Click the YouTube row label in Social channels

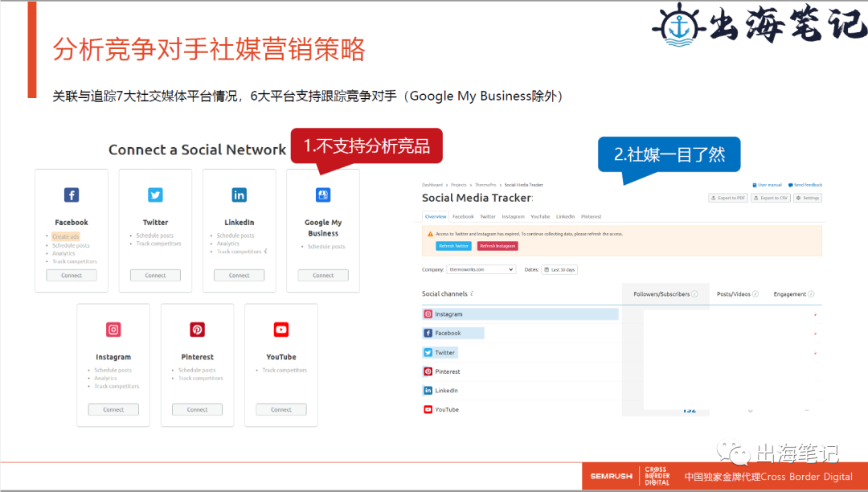point(447,409)
